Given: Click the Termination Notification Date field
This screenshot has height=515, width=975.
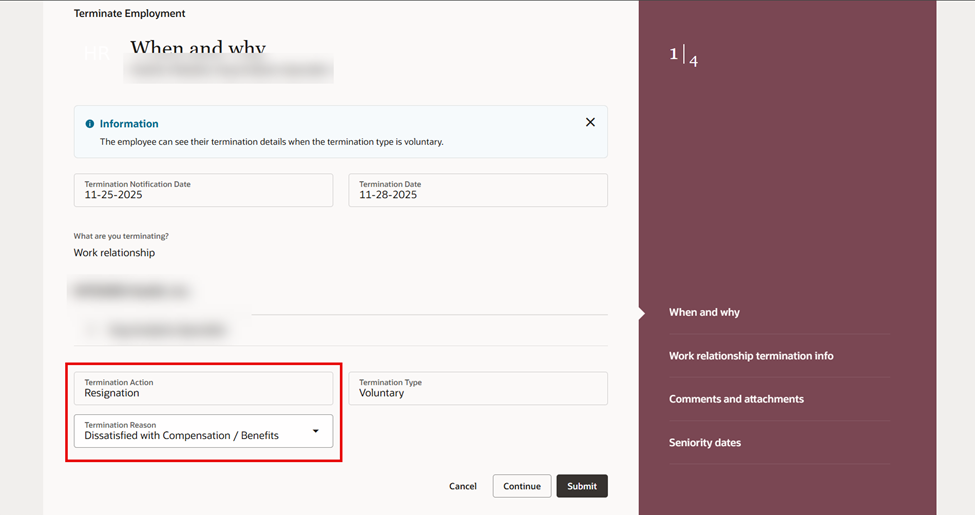Looking at the screenshot, I should coord(203,190).
